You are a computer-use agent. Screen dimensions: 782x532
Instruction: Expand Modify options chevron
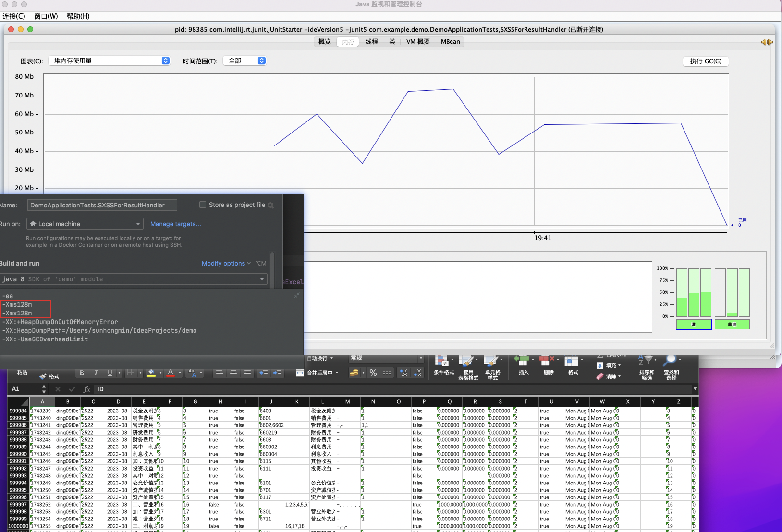(x=249, y=263)
